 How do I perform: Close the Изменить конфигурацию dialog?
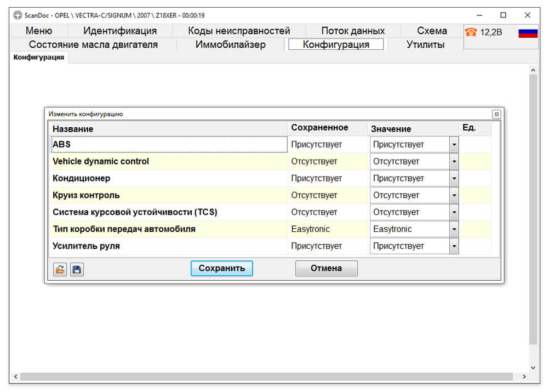496,114
